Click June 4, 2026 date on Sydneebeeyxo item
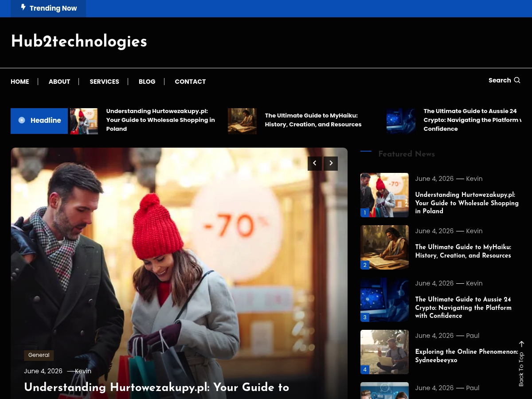The width and height of the screenshot is (532, 399). [434, 336]
